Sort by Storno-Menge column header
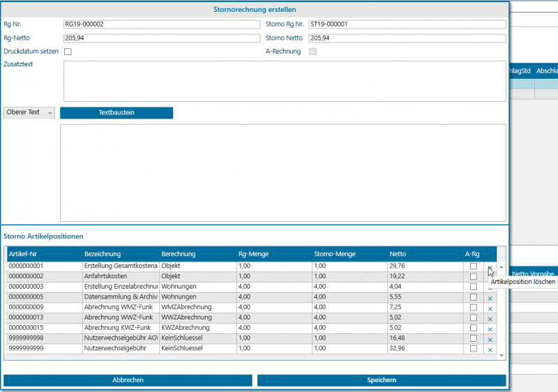Viewport: 558px width, 392px height. (x=350, y=254)
